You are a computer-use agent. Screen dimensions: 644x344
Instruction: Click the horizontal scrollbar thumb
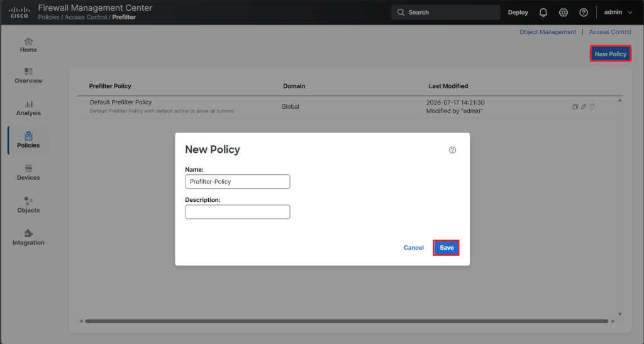click(347, 321)
